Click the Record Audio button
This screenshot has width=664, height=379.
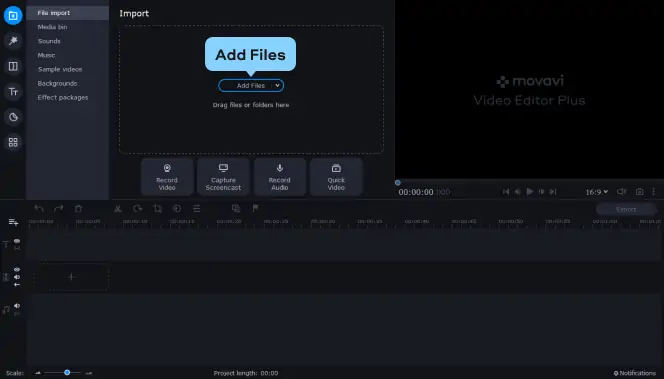(x=279, y=177)
